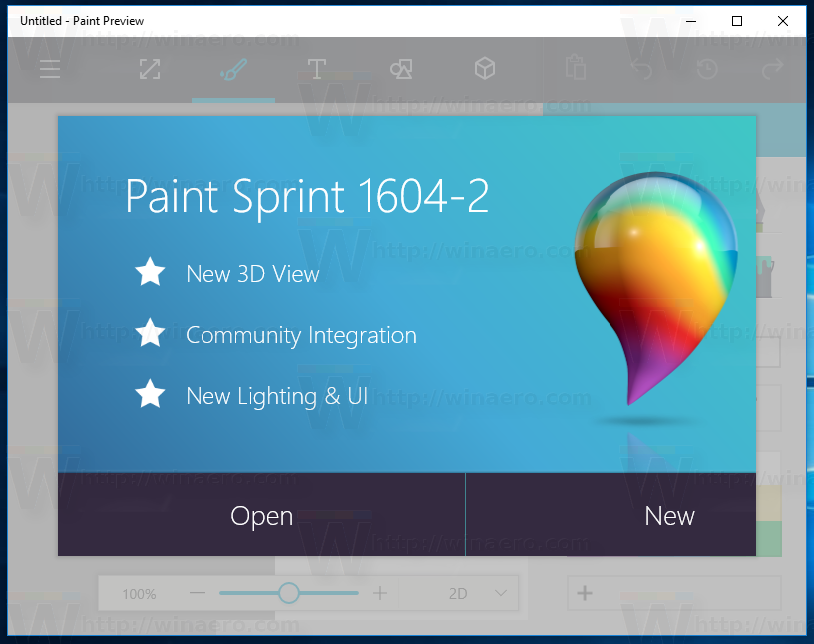This screenshot has width=814, height=644.
Task: Select the Brush tool
Action: (x=232, y=70)
